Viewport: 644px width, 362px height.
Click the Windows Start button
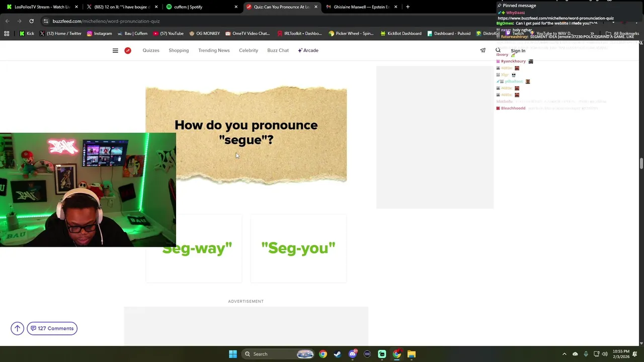tap(232, 354)
